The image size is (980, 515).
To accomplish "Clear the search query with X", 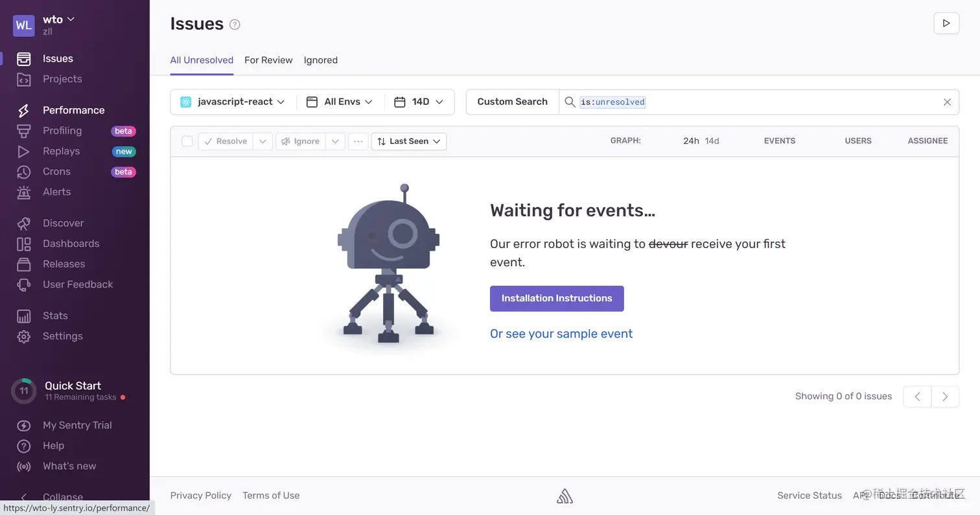I will (x=947, y=102).
